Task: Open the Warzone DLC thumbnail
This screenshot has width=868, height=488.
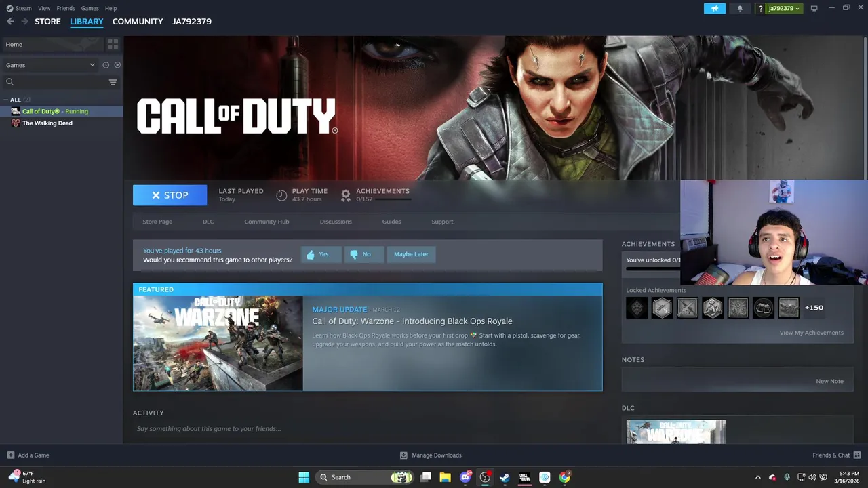Action: (x=676, y=432)
